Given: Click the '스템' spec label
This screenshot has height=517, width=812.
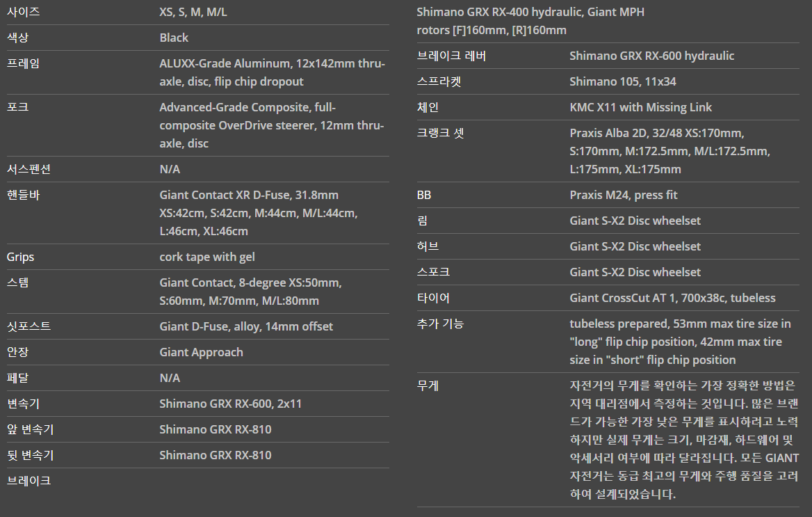Looking at the screenshot, I should point(17,283).
